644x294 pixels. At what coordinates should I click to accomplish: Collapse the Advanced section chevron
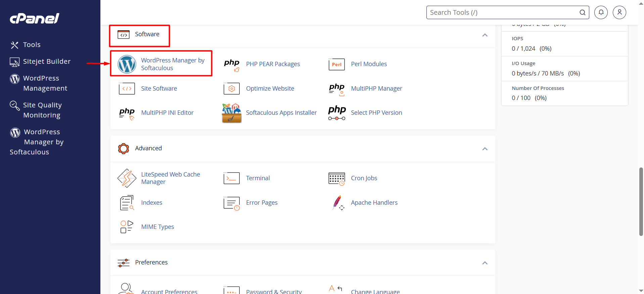coord(485,149)
